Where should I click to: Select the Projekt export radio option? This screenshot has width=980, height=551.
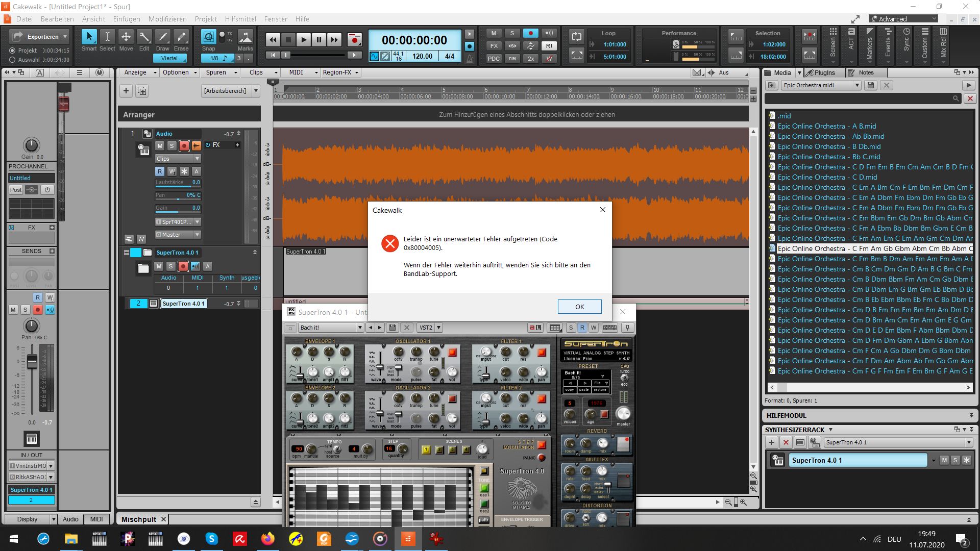[x=12, y=51]
